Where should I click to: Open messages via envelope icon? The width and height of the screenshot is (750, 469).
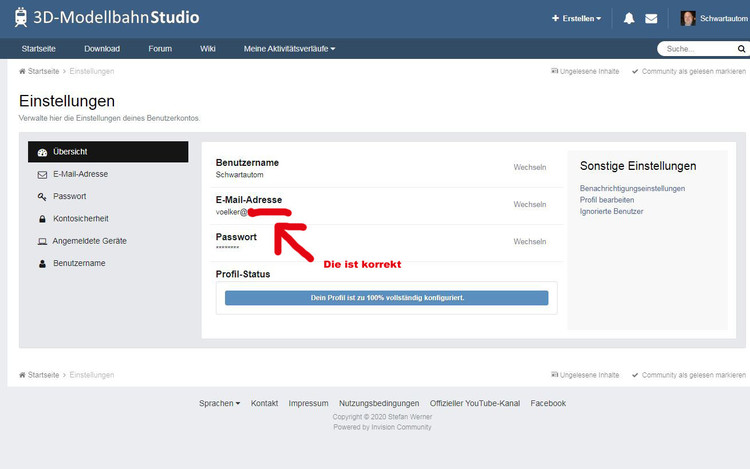pyautogui.click(x=651, y=18)
